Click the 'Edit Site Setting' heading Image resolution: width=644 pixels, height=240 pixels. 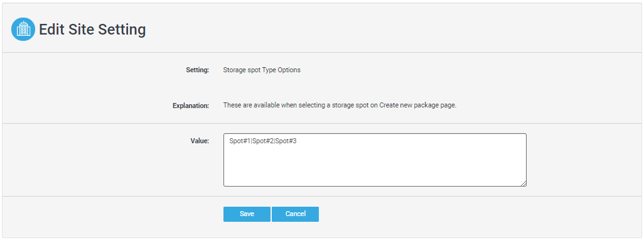pos(92,30)
